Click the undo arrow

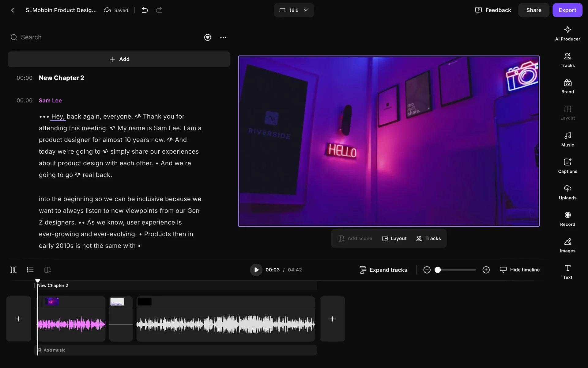point(145,10)
